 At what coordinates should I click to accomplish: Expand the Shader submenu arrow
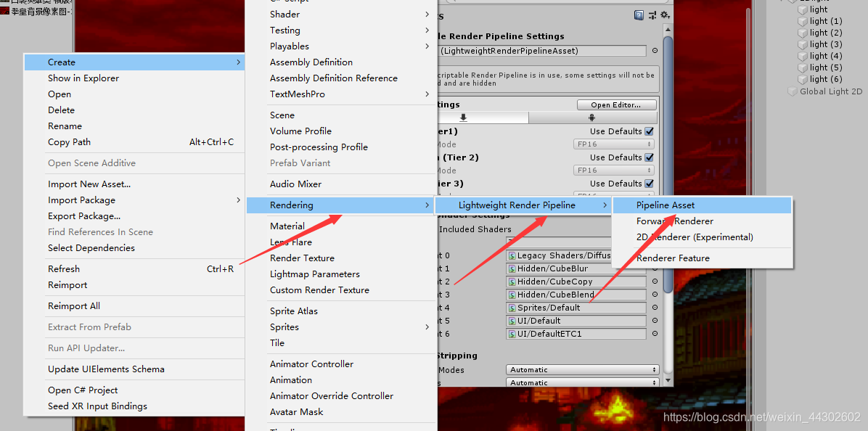(427, 15)
